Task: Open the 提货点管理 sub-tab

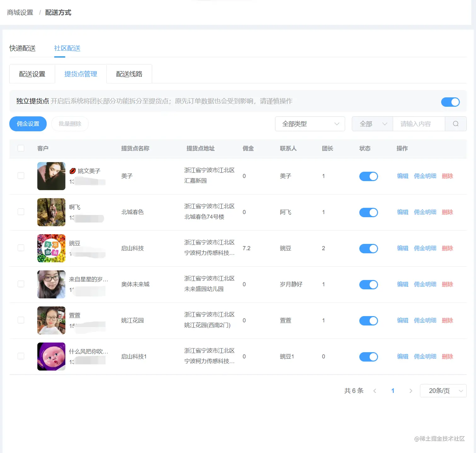Action: tap(81, 74)
